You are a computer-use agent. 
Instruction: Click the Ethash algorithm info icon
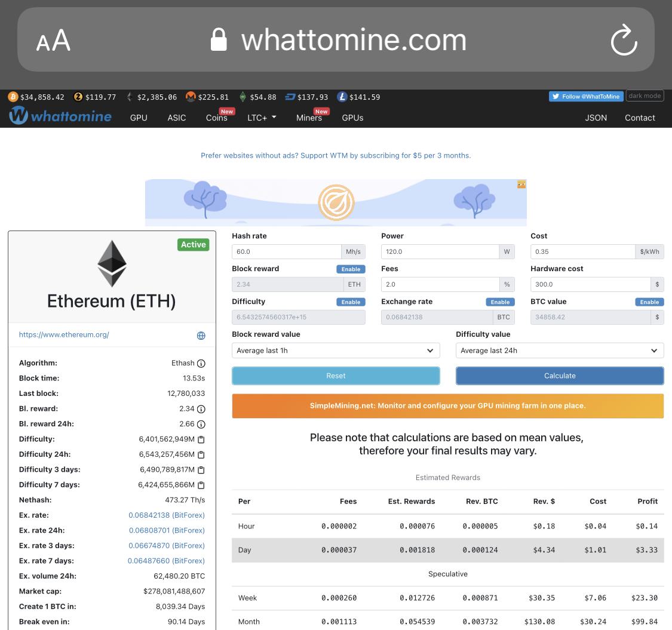coord(201,364)
